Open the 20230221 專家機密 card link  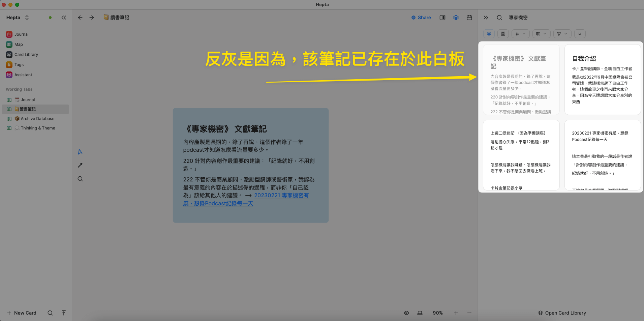pyautogui.click(x=281, y=196)
